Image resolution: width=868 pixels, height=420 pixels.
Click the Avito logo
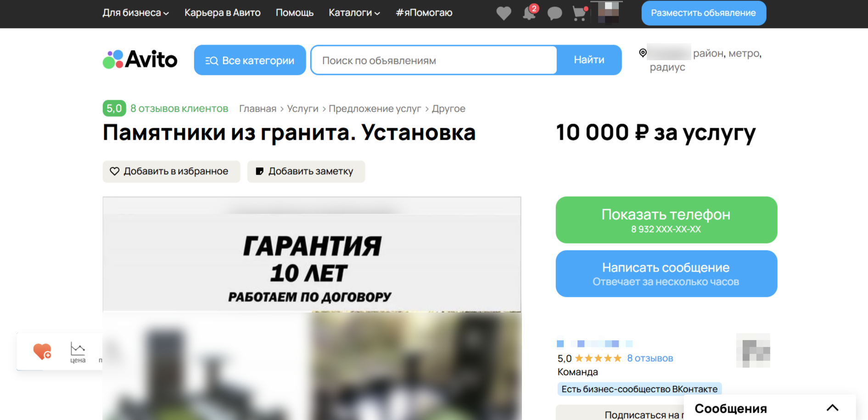click(140, 60)
